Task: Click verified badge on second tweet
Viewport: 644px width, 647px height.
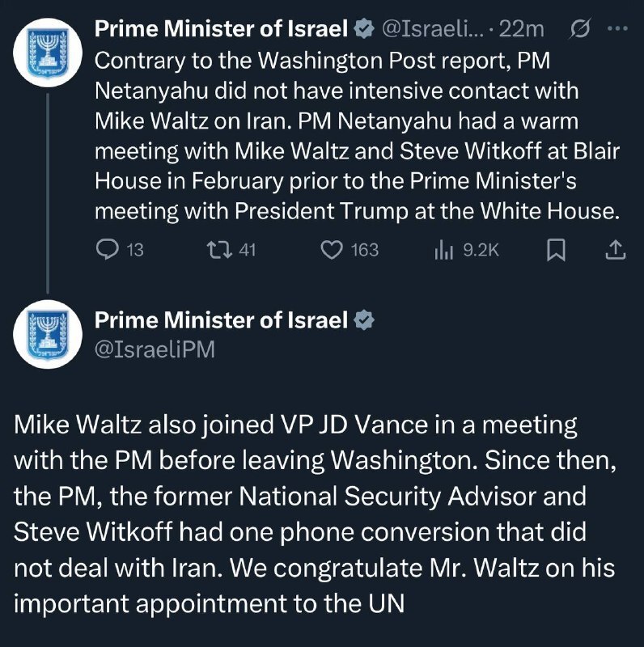Action: tap(364, 320)
